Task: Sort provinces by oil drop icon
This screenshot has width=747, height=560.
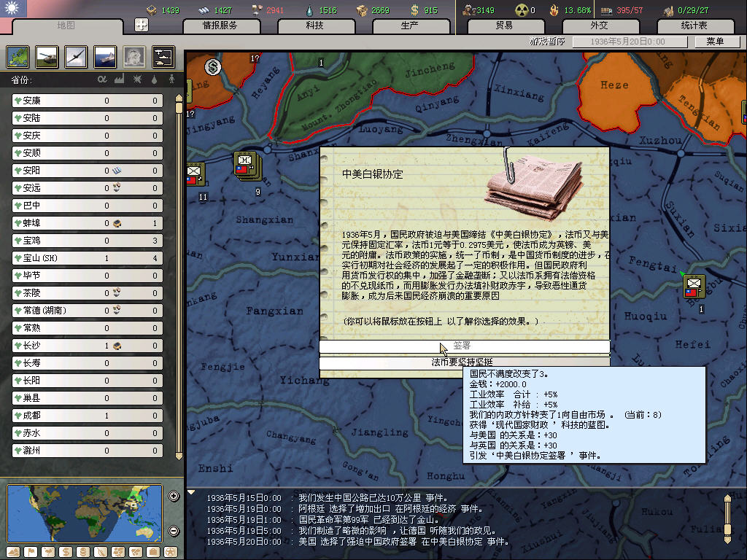Action: pos(155,79)
